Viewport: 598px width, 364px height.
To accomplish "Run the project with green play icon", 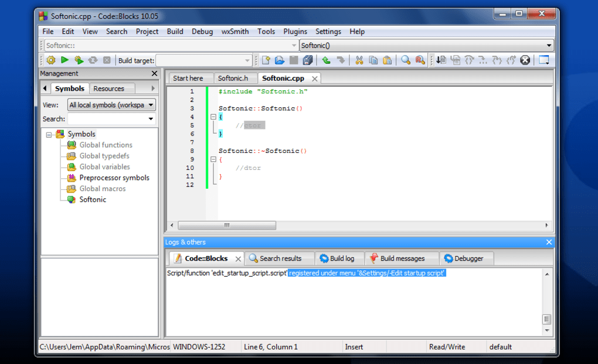I will pos(65,60).
